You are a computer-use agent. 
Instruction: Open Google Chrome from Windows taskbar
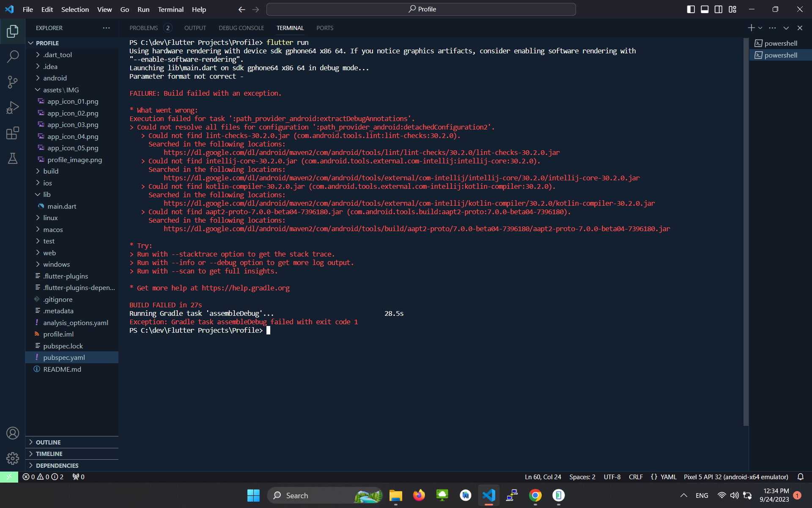tap(535, 495)
